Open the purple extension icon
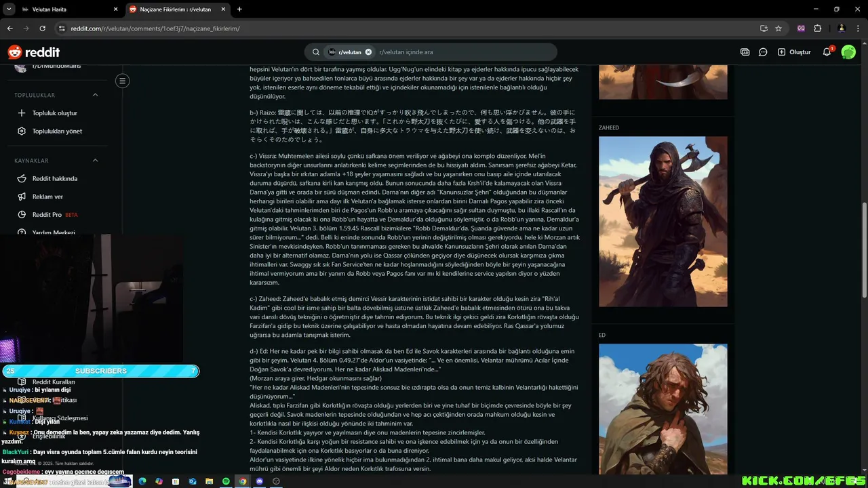This screenshot has height=488, width=868. tap(801, 28)
